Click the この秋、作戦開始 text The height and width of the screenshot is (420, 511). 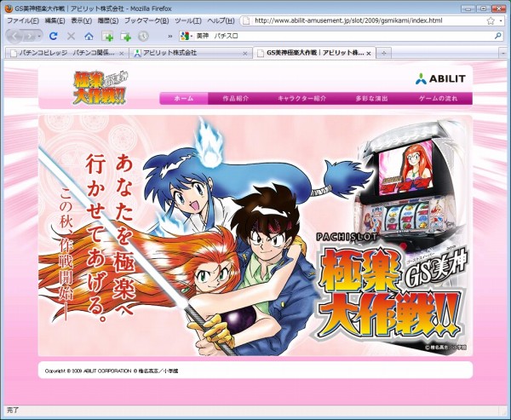point(66,253)
